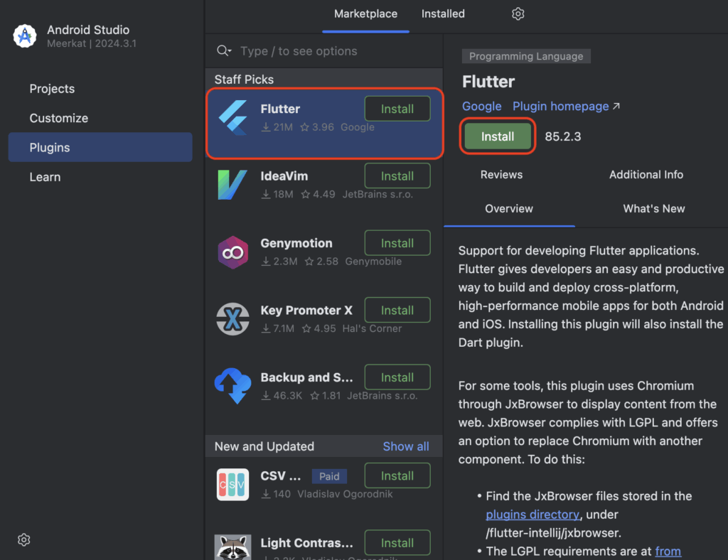Switch to the Marketplace tab
This screenshot has width=728, height=560.
pyautogui.click(x=366, y=14)
